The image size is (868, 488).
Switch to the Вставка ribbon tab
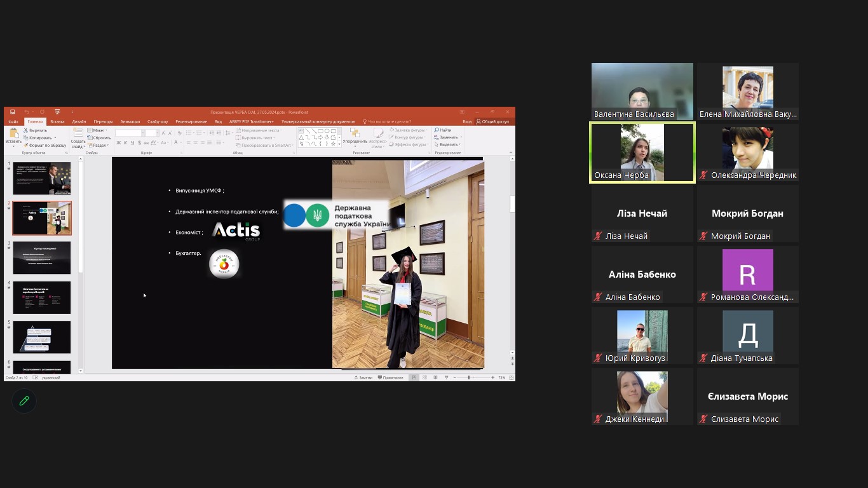[57, 121]
